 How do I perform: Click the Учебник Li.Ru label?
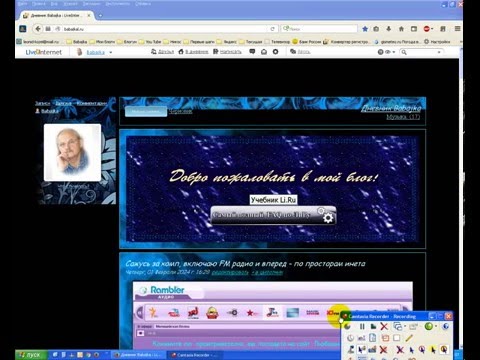[273, 200]
